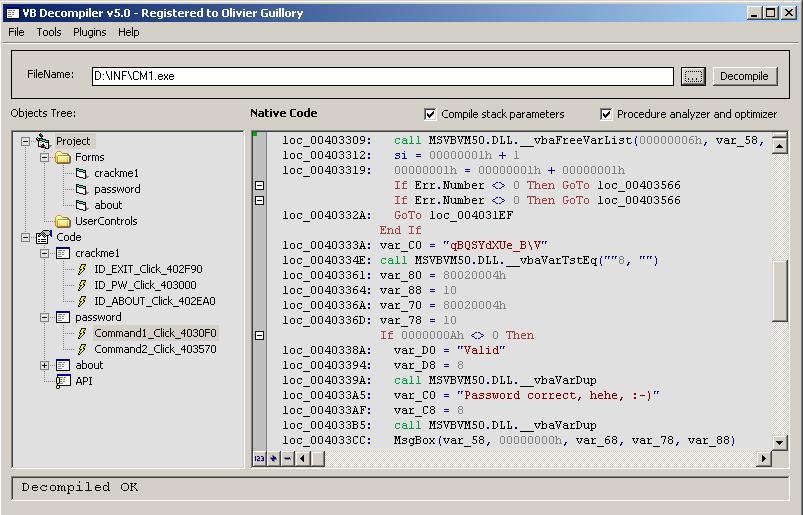Click the browse file ellipsis button
The width and height of the screenshot is (803, 515).
(x=693, y=76)
